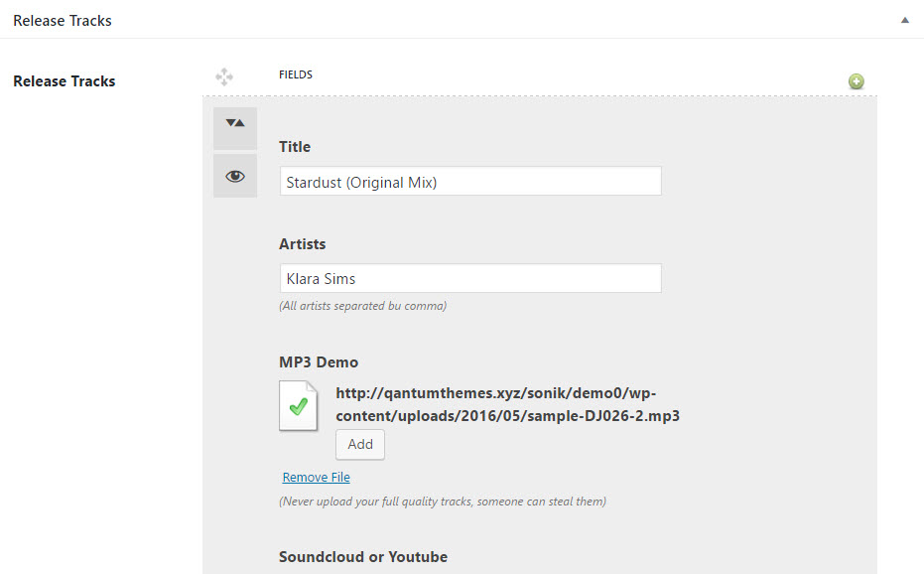The image size is (924, 574).
Task: Click the FIELDS column header
Action: pos(296,74)
